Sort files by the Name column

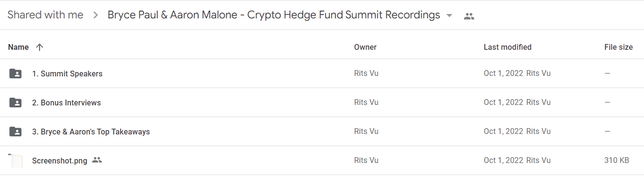[18, 47]
